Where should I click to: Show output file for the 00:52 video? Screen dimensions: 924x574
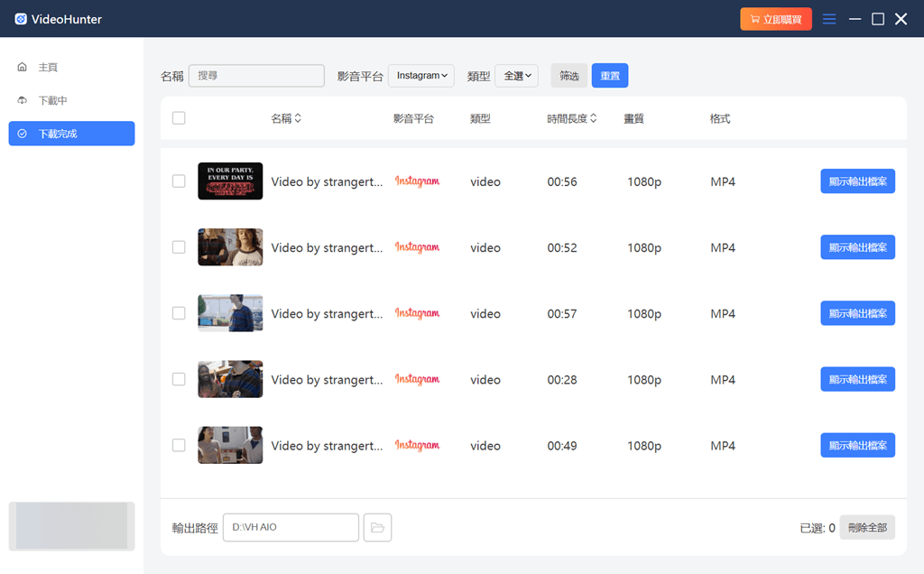coord(858,247)
